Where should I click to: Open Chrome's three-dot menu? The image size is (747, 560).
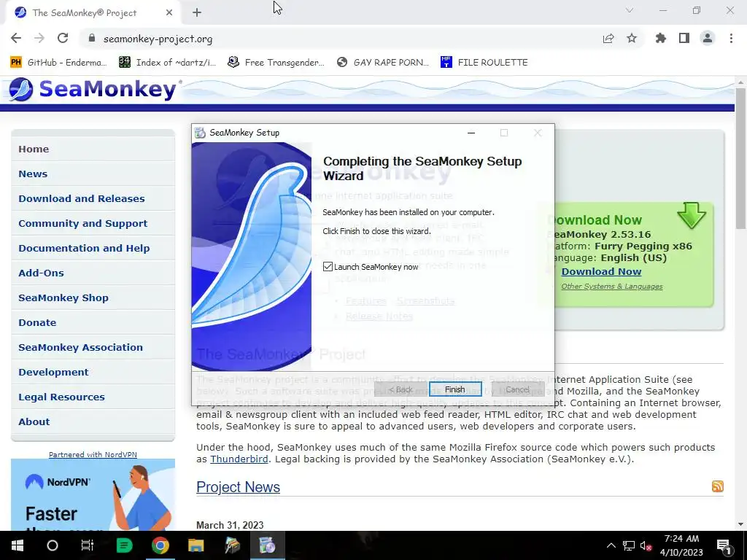click(731, 39)
